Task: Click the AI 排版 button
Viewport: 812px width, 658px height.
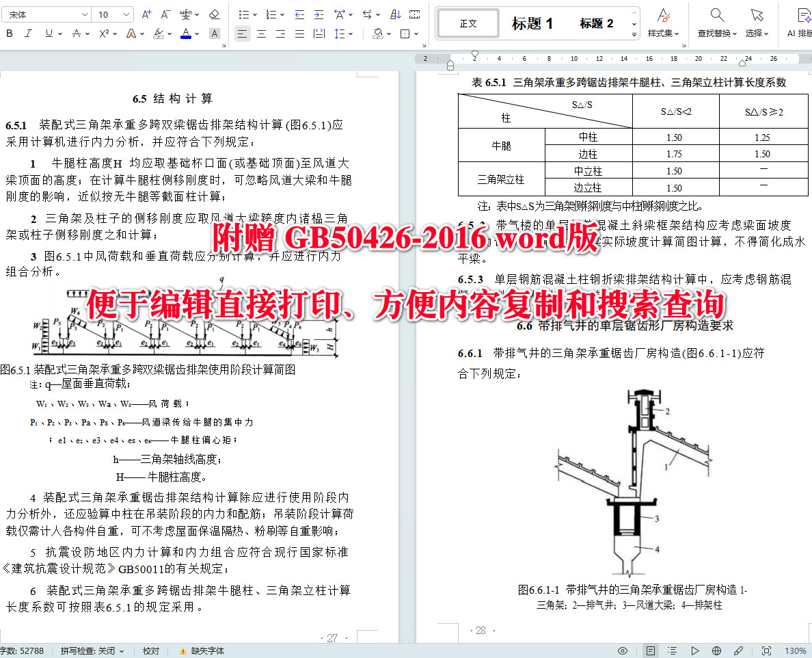Action: pos(799,23)
